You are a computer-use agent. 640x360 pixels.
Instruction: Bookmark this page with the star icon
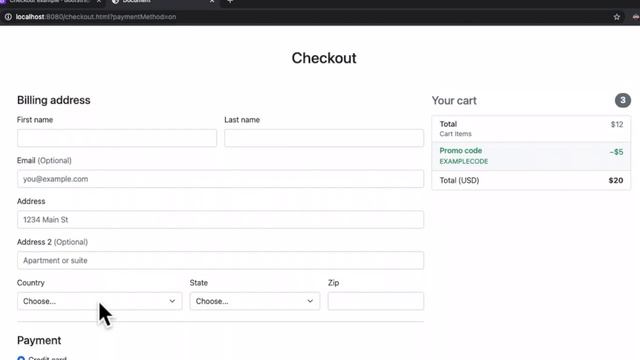(x=616, y=17)
